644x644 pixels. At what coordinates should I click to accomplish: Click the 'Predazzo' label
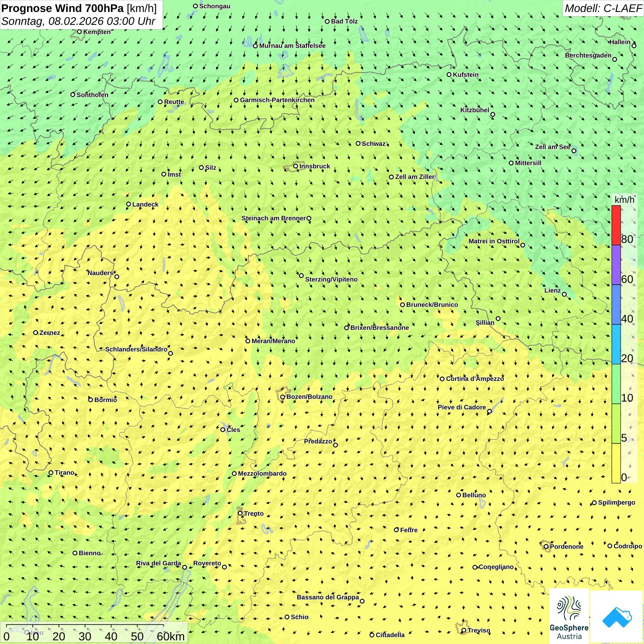pos(318,441)
